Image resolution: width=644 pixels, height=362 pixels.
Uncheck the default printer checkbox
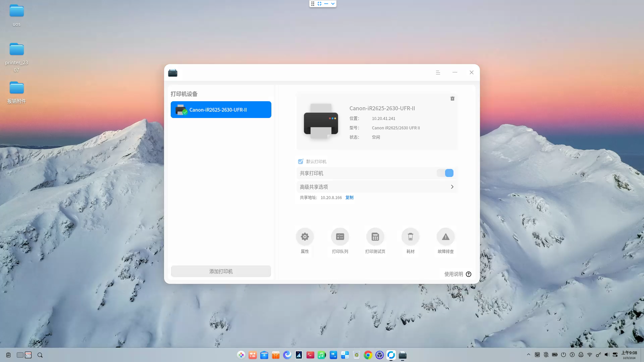(x=301, y=161)
